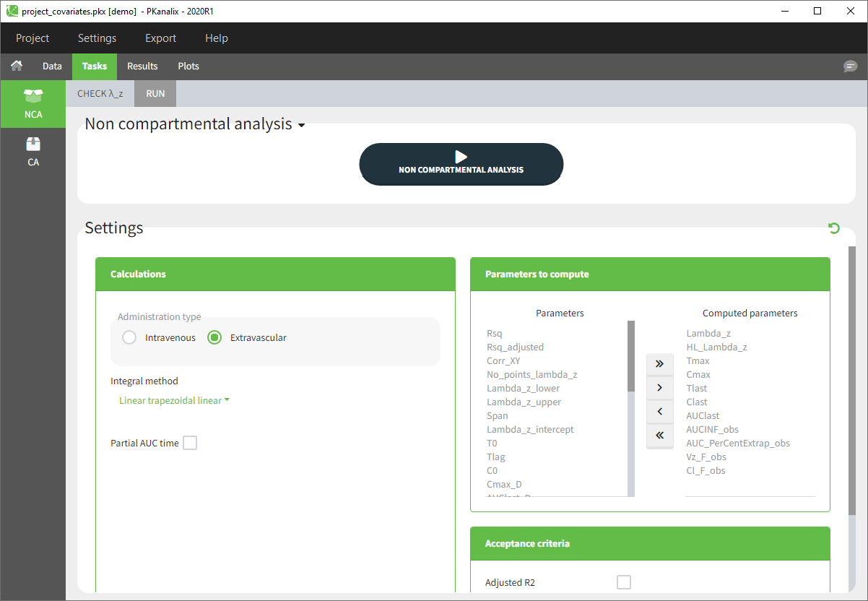Image resolution: width=868 pixels, height=601 pixels.
Task: Open the CHECK λ_z sub-tab
Action: [x=100, y=94]
